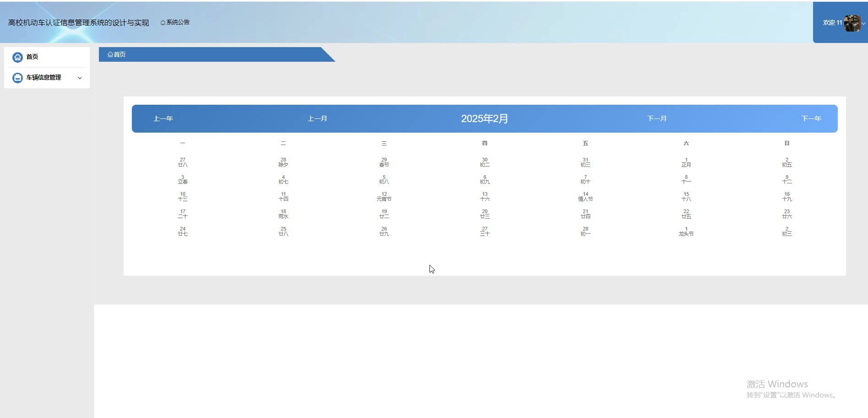Select date 14 情人节
The width and height of the screenshot is (868, 418).
(586, 197)
